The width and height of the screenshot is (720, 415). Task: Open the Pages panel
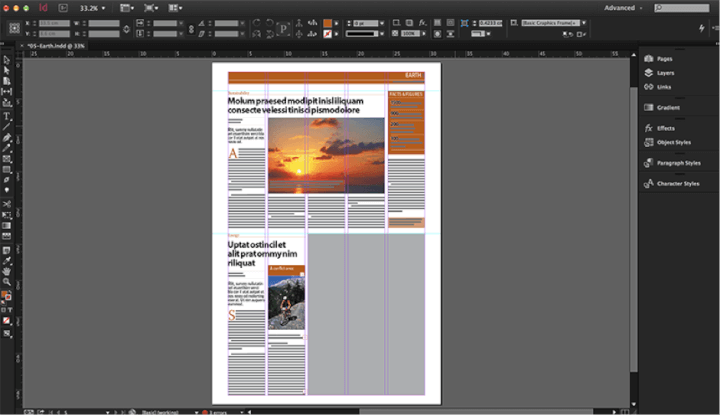pyautogui.click(x=666, y=60)
